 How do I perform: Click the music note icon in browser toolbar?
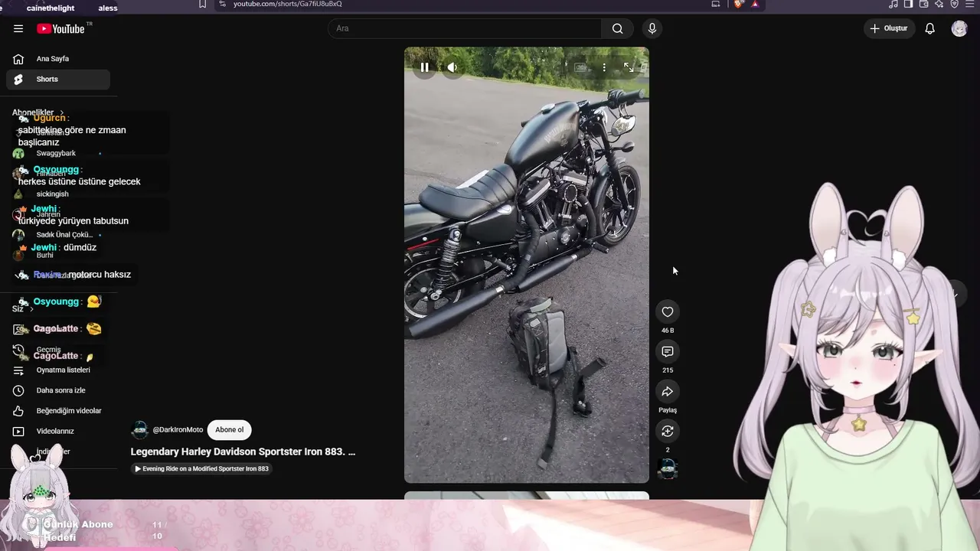(x=893, y=4)
